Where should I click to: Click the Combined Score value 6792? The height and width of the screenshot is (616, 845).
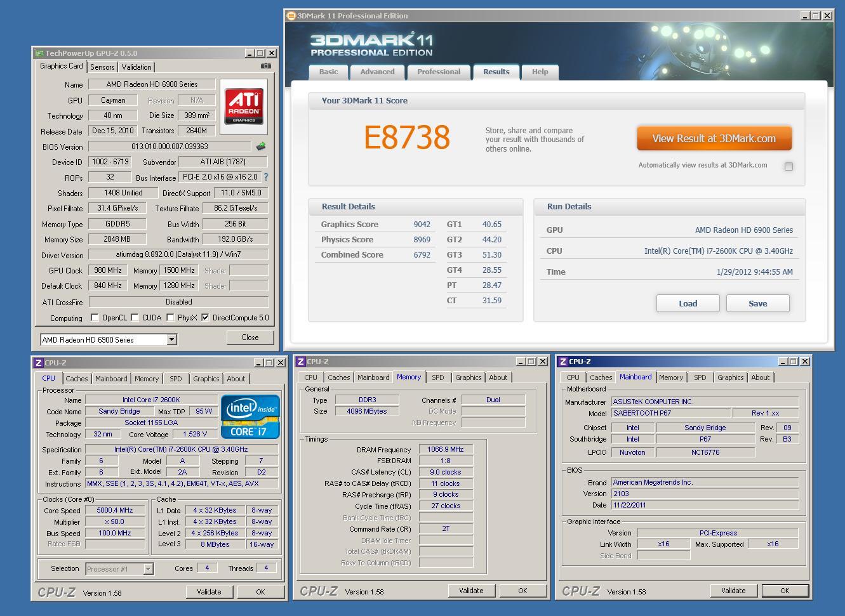coord(422,255)
